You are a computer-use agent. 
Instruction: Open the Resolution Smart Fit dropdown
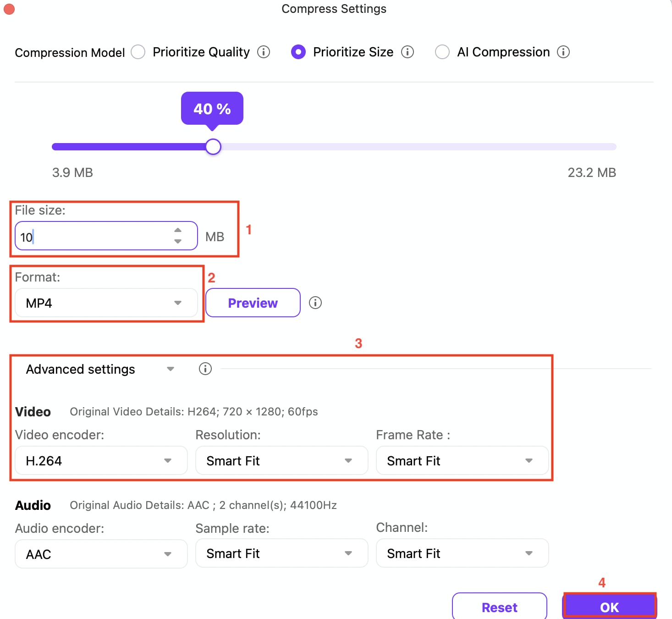pyautogui.click(x=282, y=460)
